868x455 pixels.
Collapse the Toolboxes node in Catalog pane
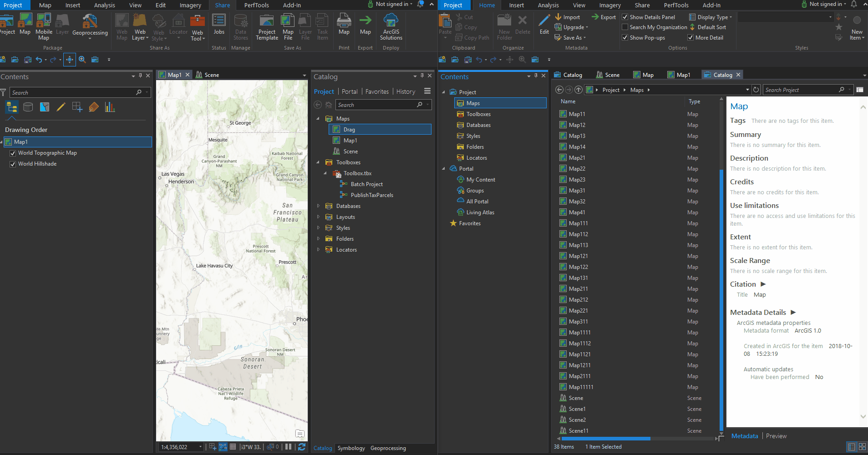click(x=318, y=162)
